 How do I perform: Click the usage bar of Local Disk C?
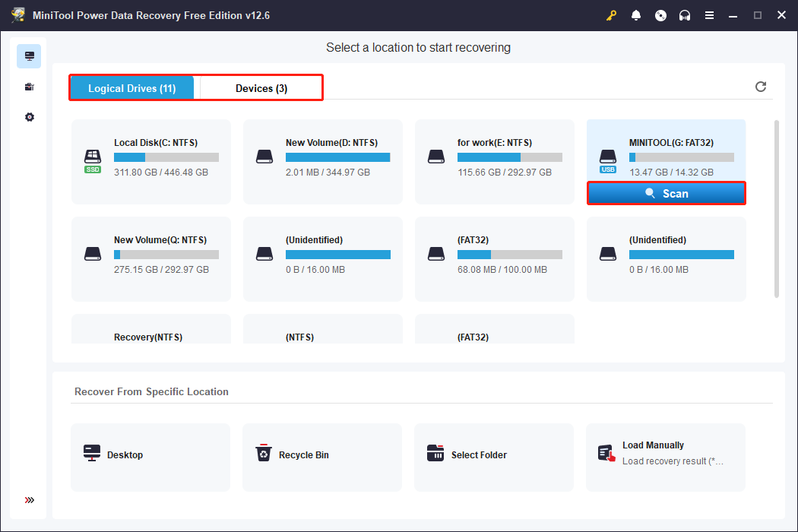coord(166,157)
